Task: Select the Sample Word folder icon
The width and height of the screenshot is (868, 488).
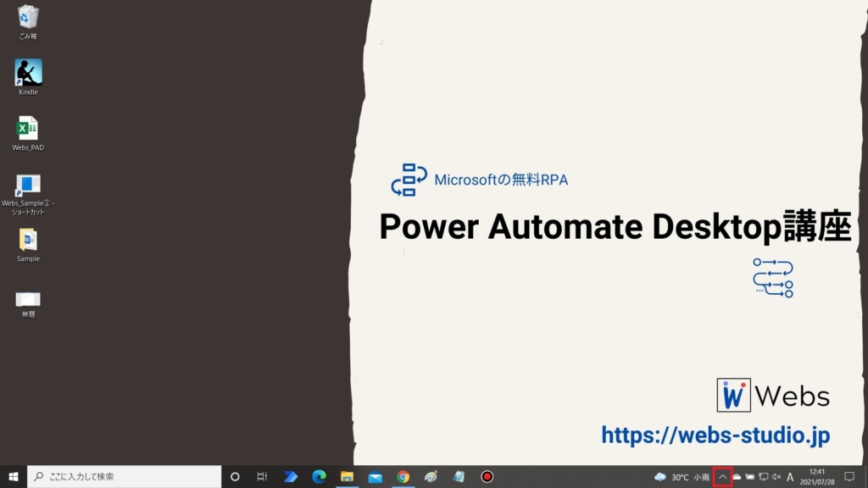Action: coord(28,245)
